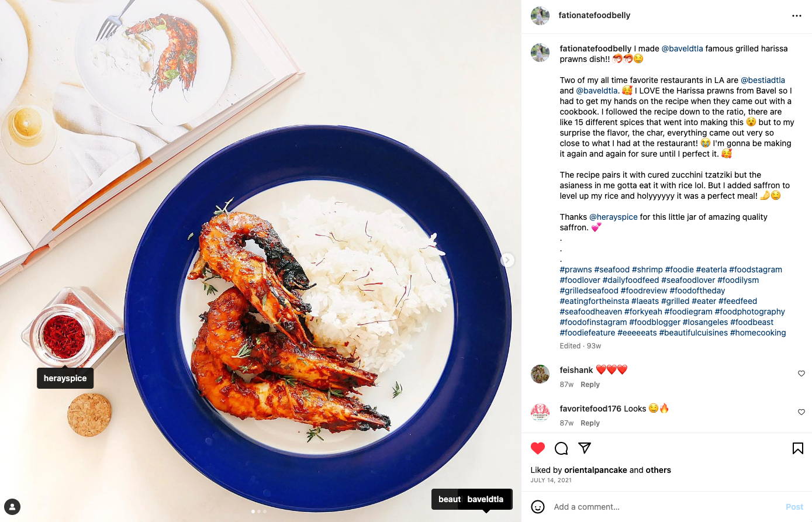
Task: Click the Add a comment field
Action: point(666,507)
